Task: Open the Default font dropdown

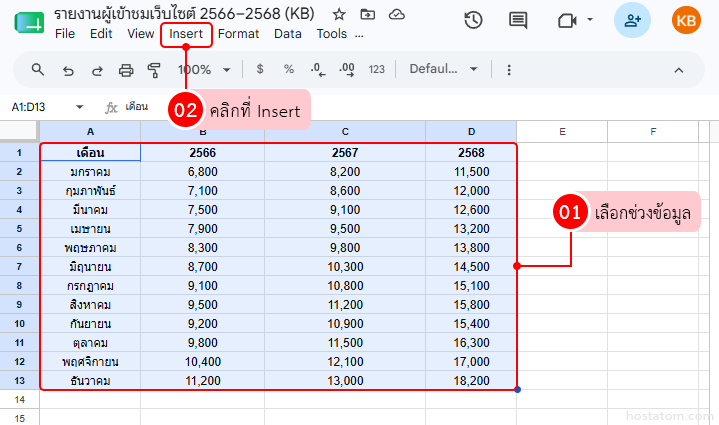Action: (443, 69)
